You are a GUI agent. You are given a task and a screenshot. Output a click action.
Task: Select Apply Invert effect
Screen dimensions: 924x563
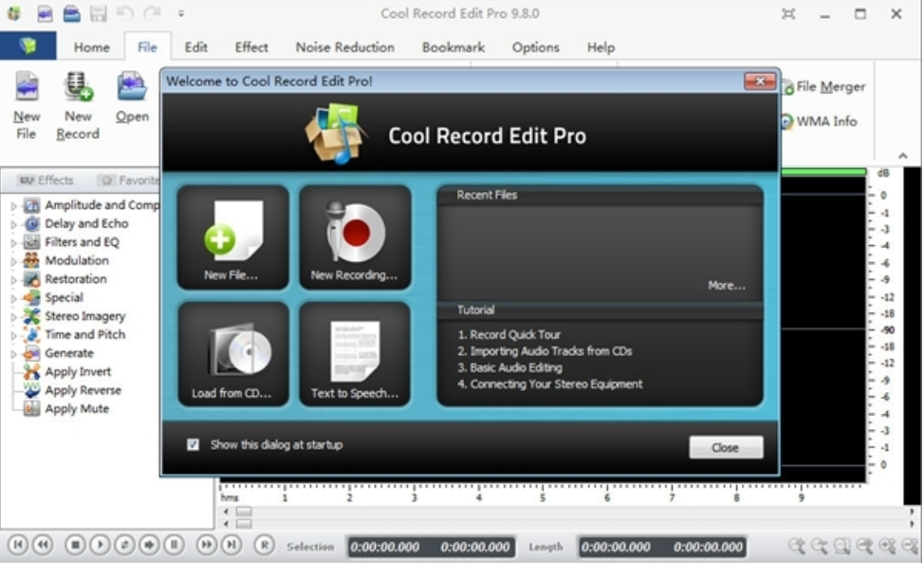(x=78, y=372)
